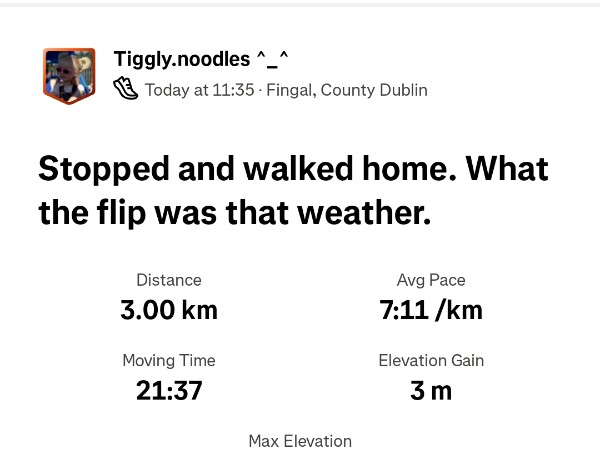Viewport: 600px width, 450px height.
Task: Click the Max Elevation label
Action: point(300,441)
